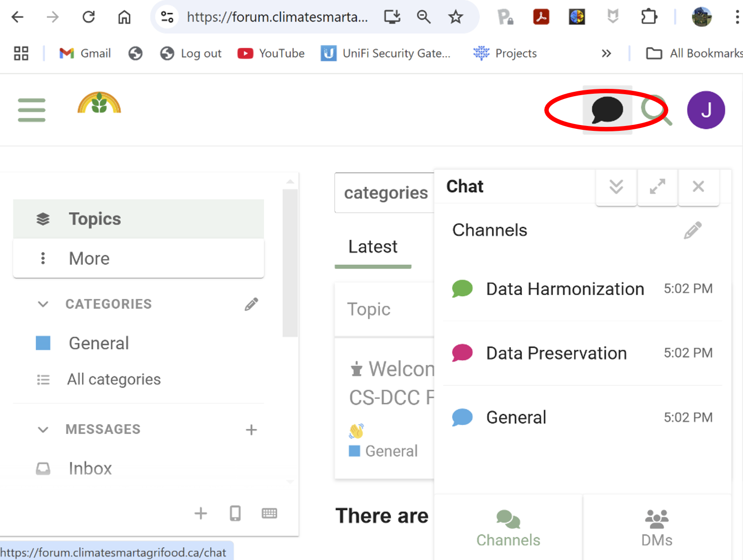Bookmark this page with the star
Image resolution: width=743 pixels, height=560 pixels.
coord(455,17)
